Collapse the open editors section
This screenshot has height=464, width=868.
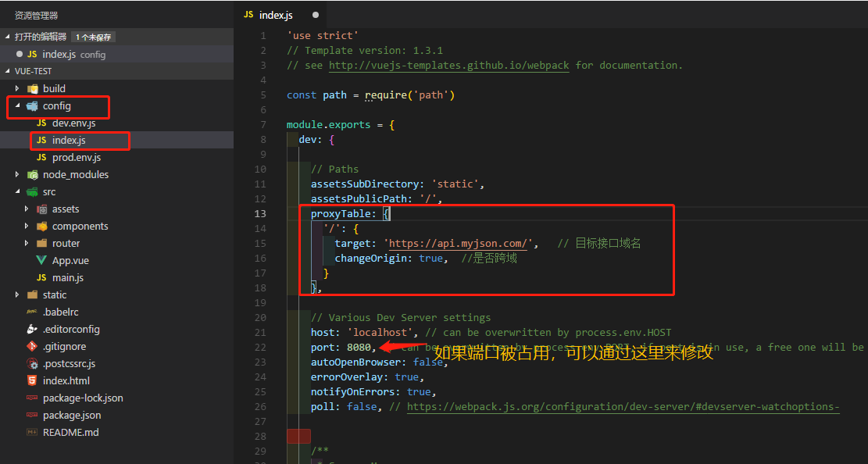pyautogui.click(x=9, y=37)
